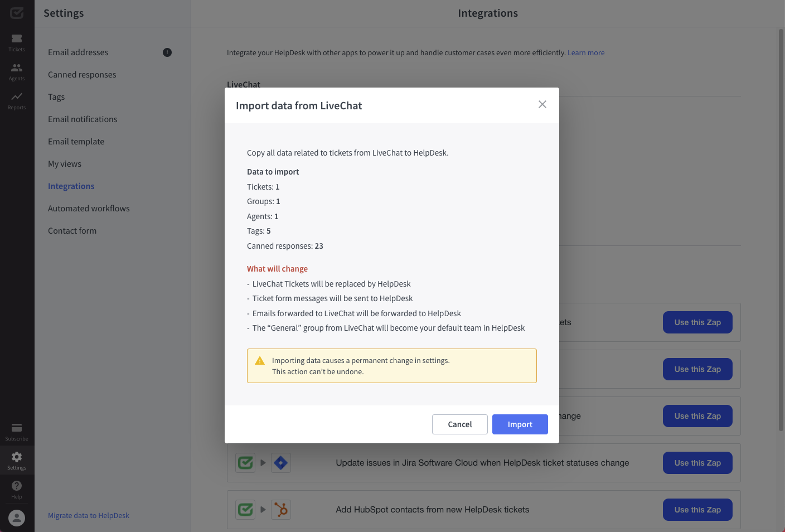Click 'Tags: 5' in import data
Image resolution: width=785 pixels, height=532 pixels.
click(x=259, y=231)
